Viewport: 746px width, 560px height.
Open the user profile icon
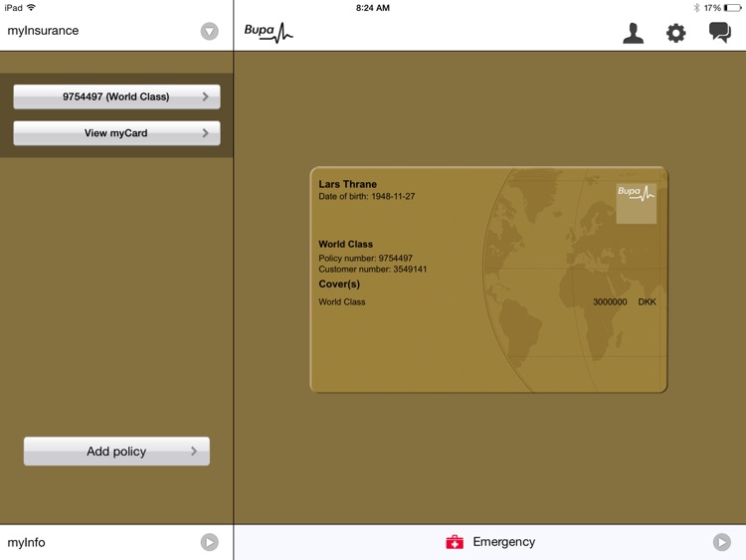pyautogui.click(x=634, y=33)
